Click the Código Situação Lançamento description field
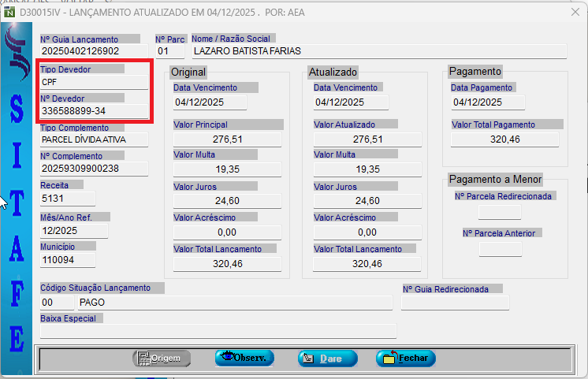 click(x=234, y=303)
